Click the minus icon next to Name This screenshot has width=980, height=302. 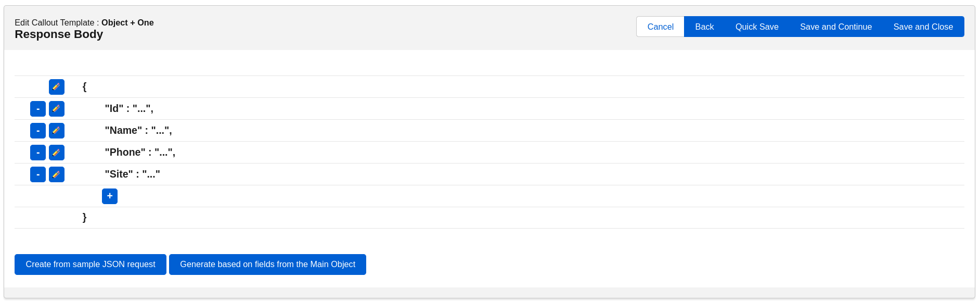click(38, 131)
